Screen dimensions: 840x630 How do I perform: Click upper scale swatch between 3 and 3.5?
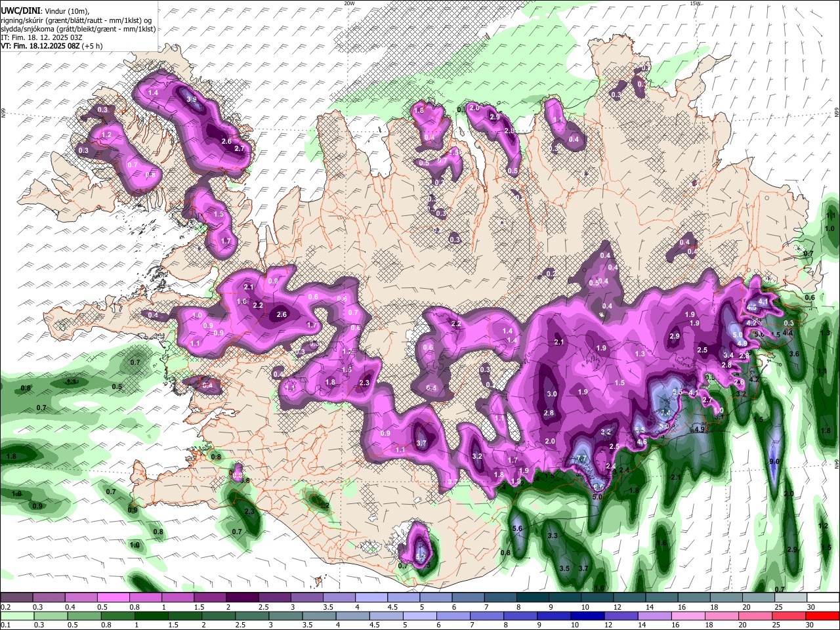[x=306, y=597]
